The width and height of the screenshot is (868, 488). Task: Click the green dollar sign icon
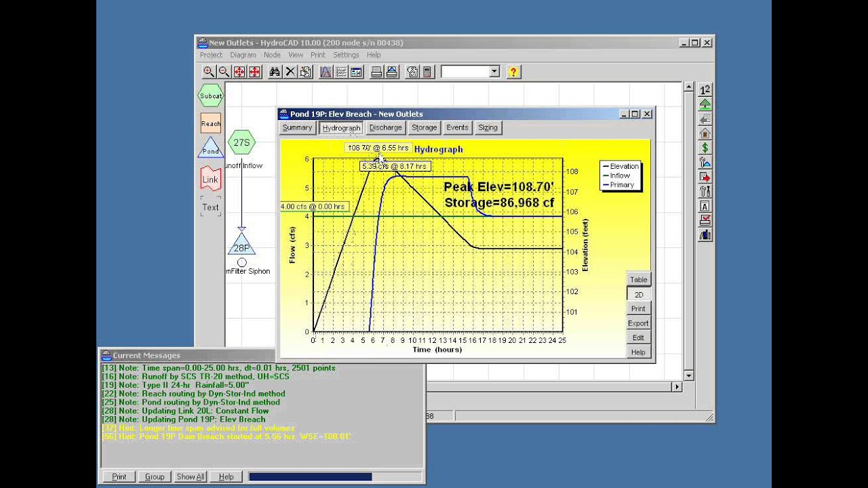[705, 148]
